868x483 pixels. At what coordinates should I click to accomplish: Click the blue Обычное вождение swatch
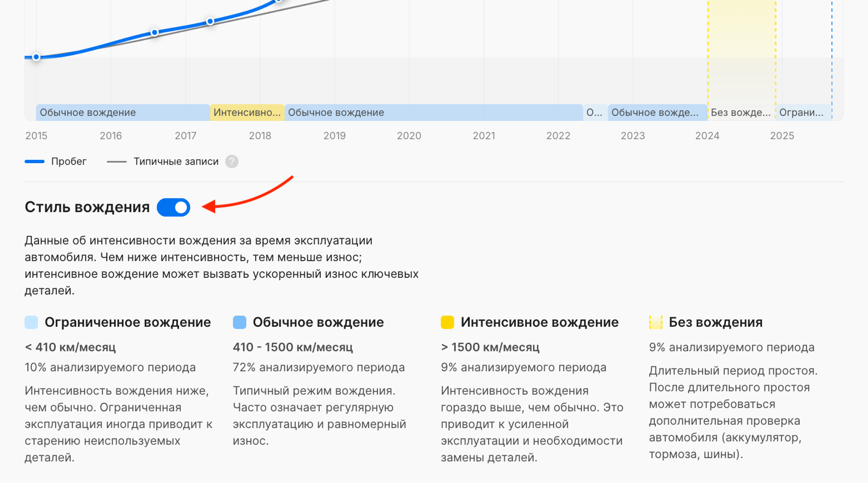[240, 322]
